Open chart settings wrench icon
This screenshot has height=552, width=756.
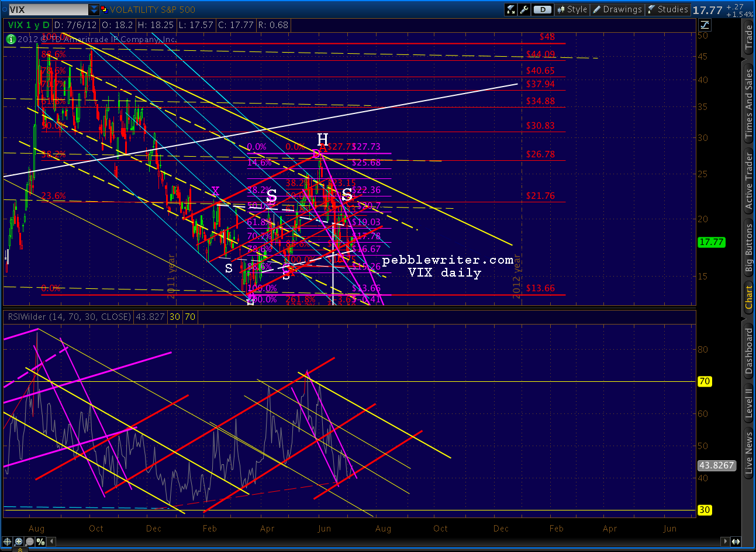pos(524,9)
